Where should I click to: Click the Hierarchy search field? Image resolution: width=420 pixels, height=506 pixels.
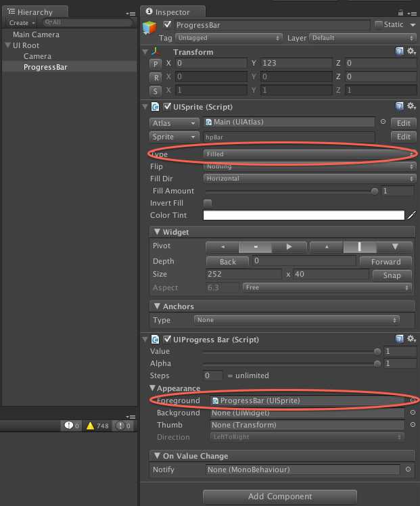[87, 22]
